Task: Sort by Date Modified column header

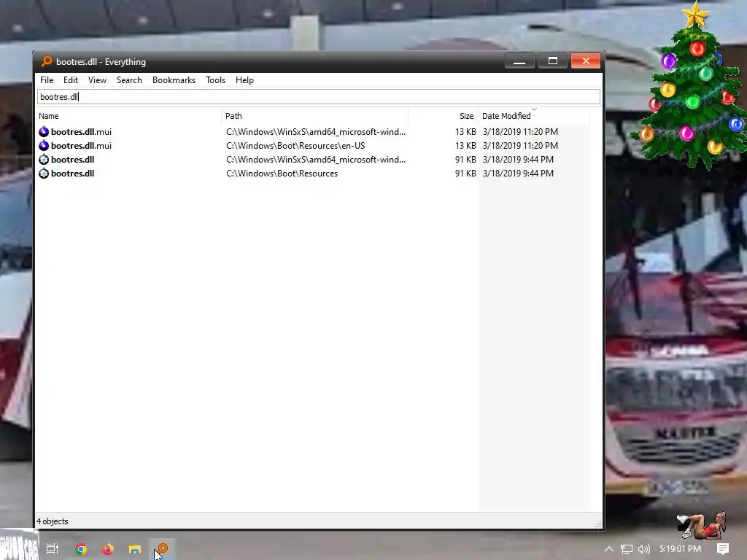Action: 533,116
